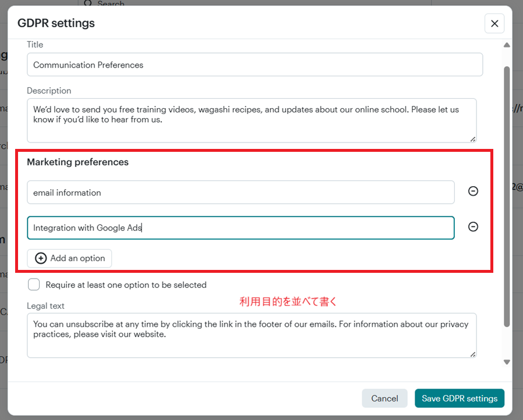Click the Description box resize handle
This screenshot has height=420, width=523.
pos(473,139)
